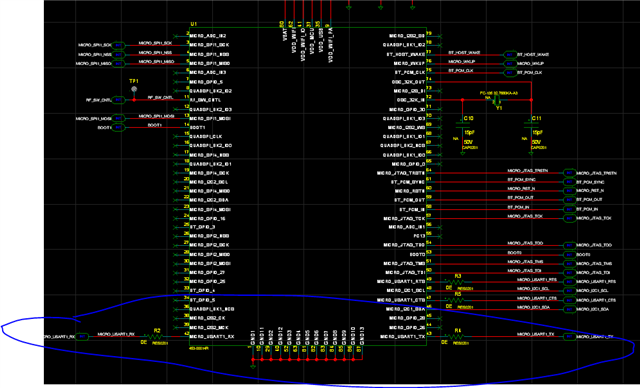
Task: Select the MICRO_JTAG_TRSTN net port
Action: (x=569, y=173)
